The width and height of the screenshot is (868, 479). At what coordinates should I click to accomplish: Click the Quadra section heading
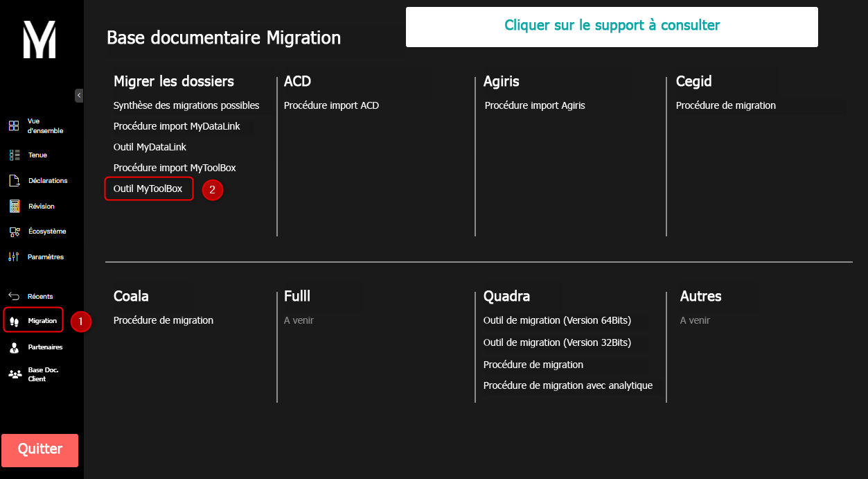(x=506, y=296)
